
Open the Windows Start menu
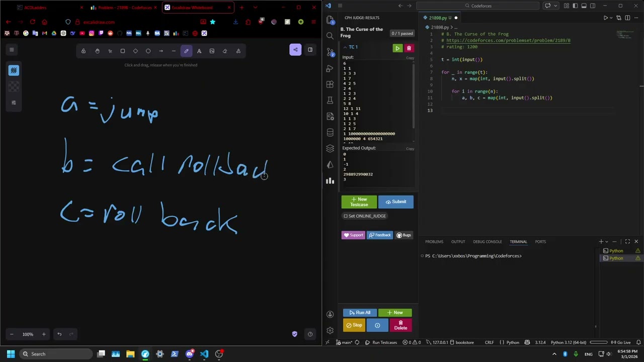point(11,354)
